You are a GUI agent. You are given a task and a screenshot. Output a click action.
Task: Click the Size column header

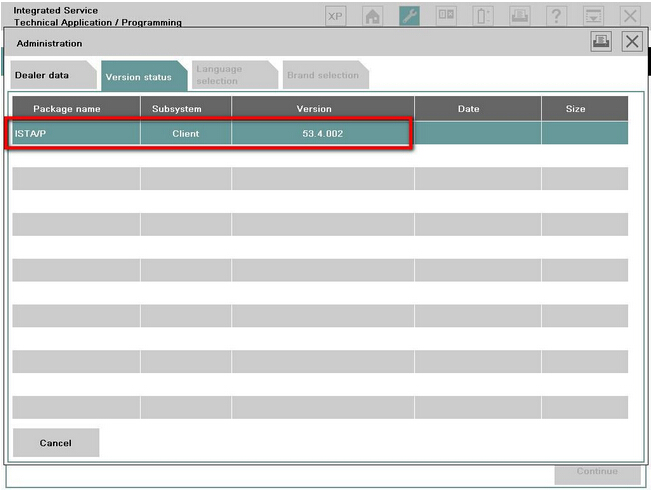coord(585,109)
